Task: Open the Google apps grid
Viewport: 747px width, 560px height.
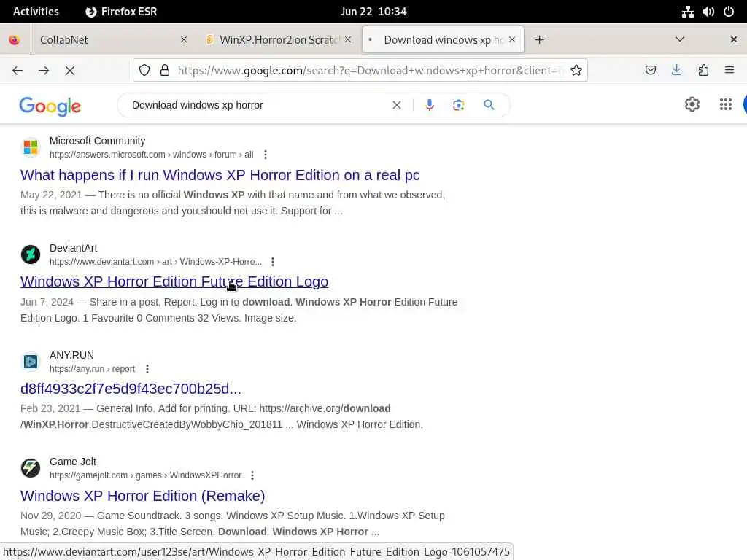Action: pos(726,104)
